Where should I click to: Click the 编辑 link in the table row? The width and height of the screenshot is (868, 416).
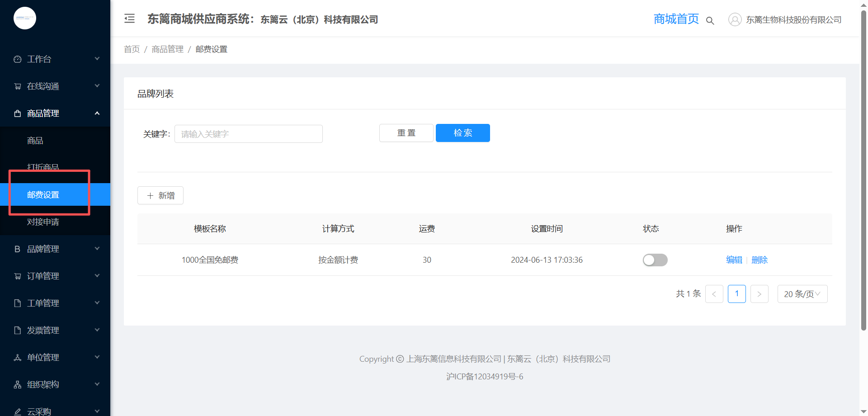coord(734,260)
